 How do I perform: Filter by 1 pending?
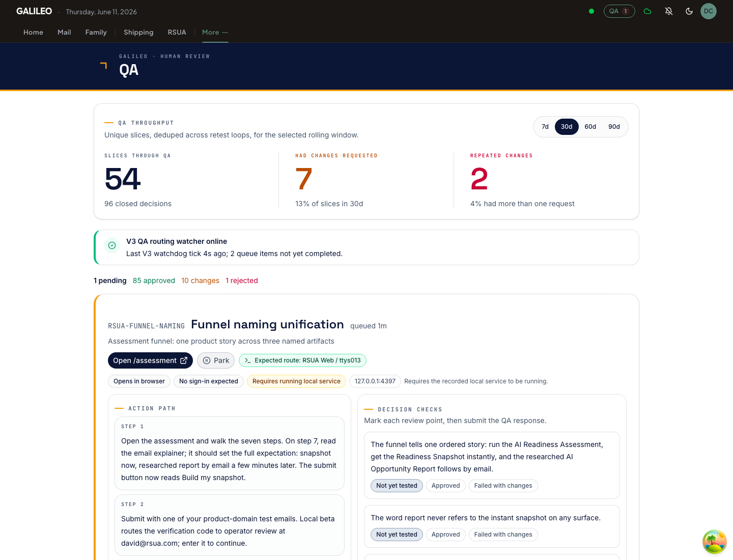(x=110, y=281)
